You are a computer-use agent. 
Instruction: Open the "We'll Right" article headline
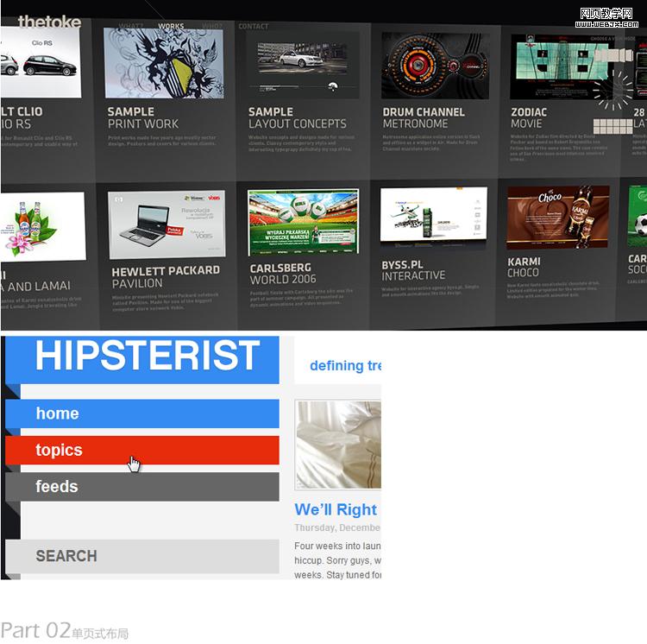[336, 509]
